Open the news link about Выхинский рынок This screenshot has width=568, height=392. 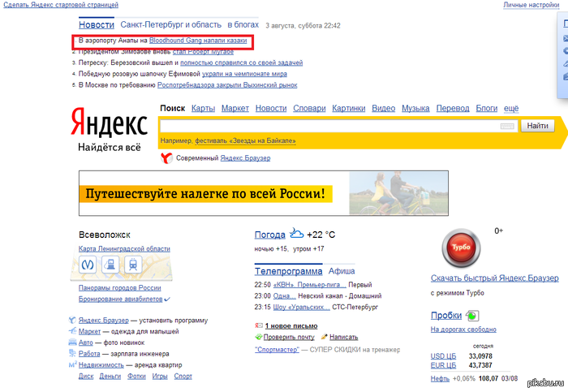(227, 84)
